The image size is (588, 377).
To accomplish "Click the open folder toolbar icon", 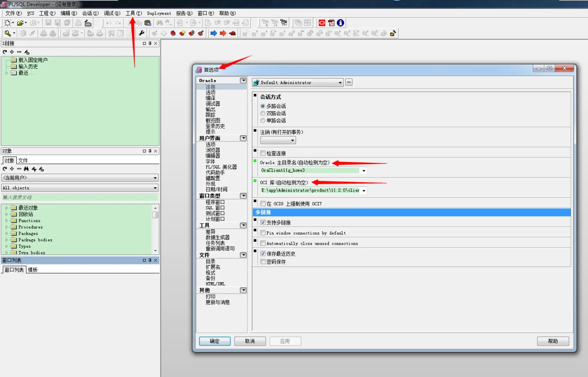I will pos(20,23).
